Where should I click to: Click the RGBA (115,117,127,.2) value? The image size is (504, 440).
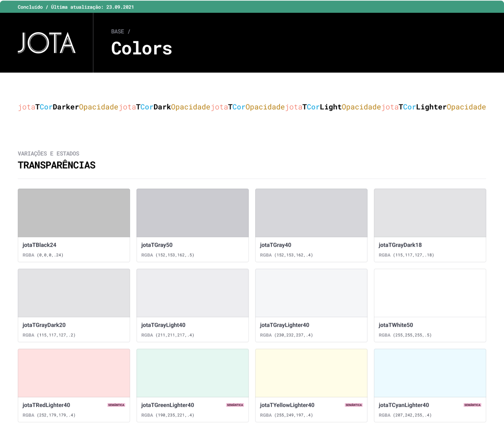click(x=49, y=335)
